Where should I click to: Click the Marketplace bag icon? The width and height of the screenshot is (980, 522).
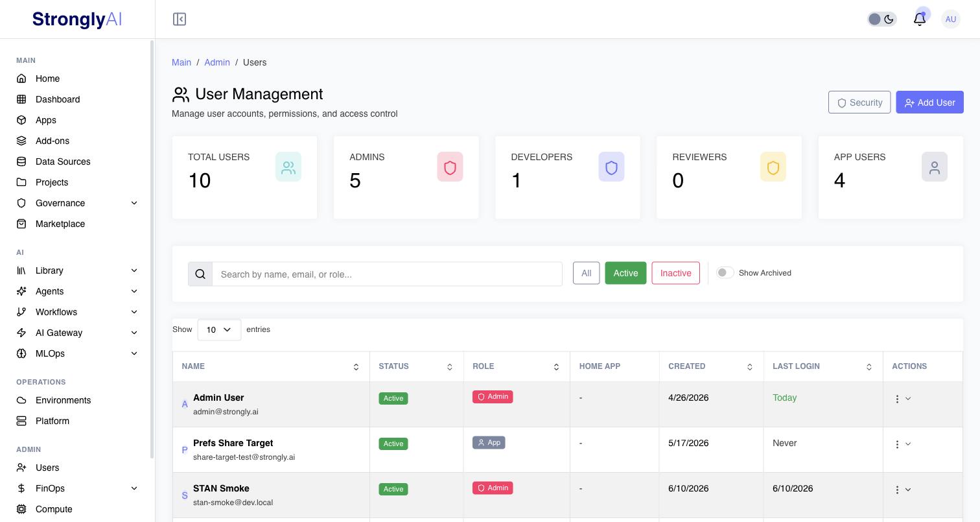[21, 224]
